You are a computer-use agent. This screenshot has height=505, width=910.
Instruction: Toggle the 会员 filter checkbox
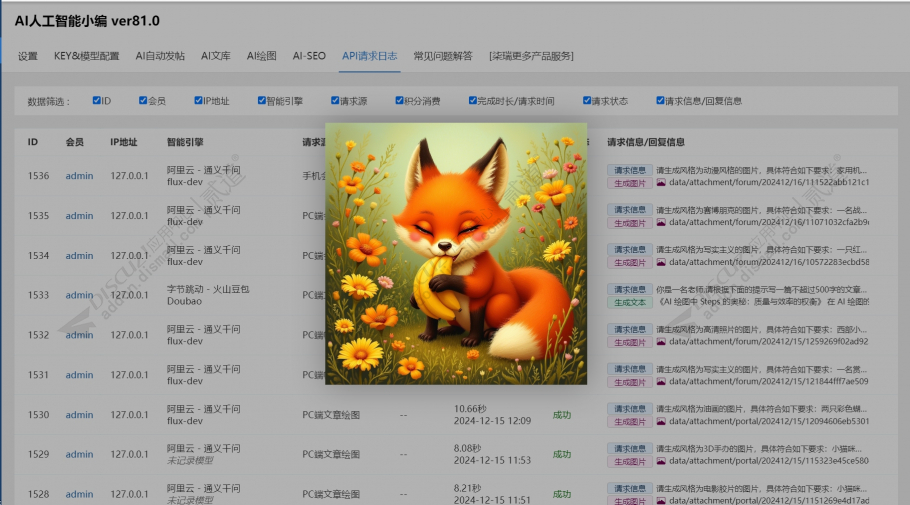click(x=143, y=100)
